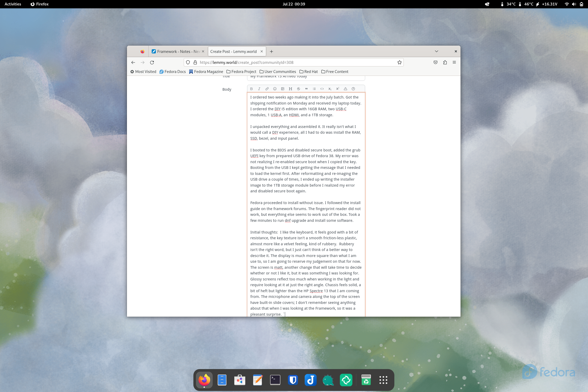Open the Firefox hamburger application menu
The height and width of the screenshot is (392, 588).
tap(454, 63)
